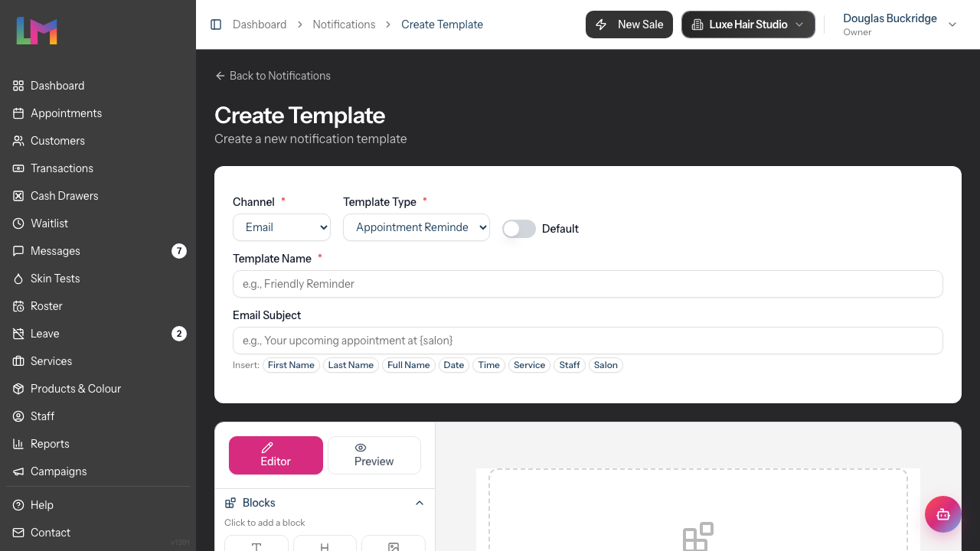Focus the Email Subject input field
Image resolution: width=980 pixels, height=551 pixels.
(588, 341)
